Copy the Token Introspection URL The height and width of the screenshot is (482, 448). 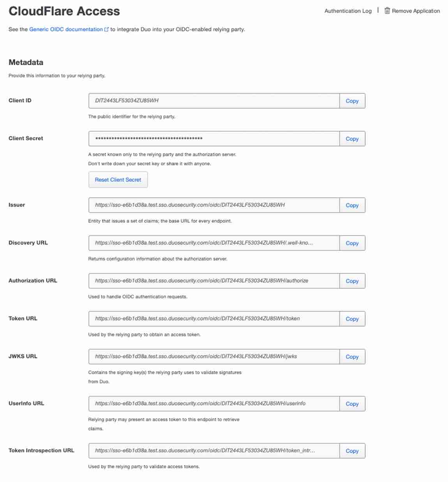352,451
